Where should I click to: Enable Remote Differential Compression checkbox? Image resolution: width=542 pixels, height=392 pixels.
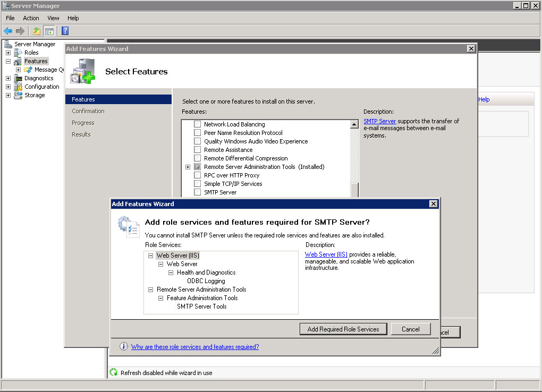[197, 158]
